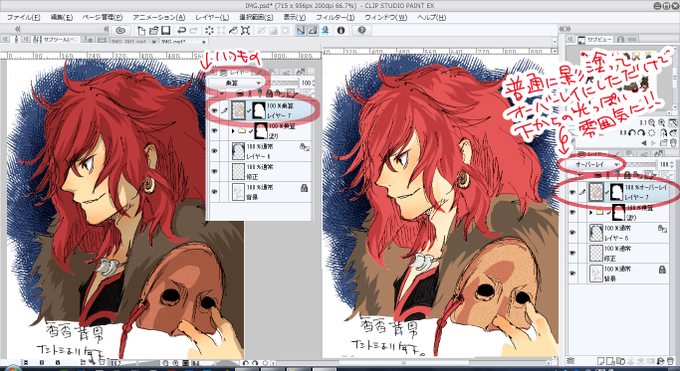The width and height of the screenshot is (680, 371).
Task: Open the information (i) icon
Action: click(341, 30)
